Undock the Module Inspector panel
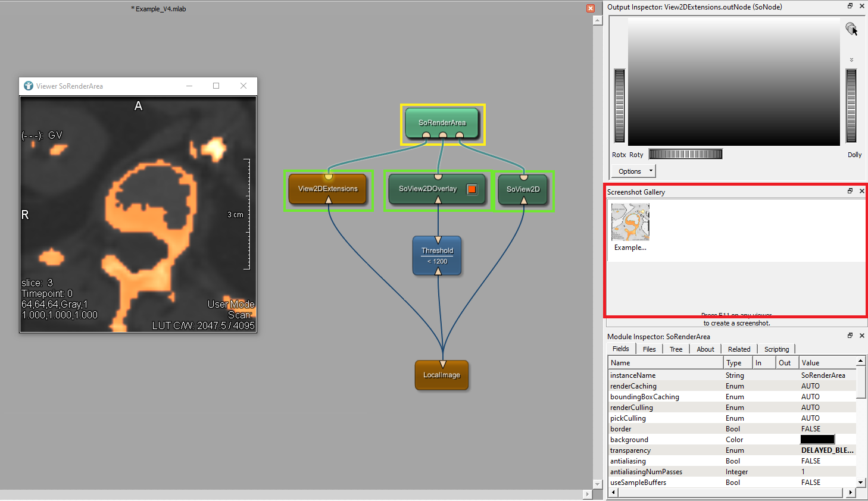This screenshot has width=868, height=501. 850,336
